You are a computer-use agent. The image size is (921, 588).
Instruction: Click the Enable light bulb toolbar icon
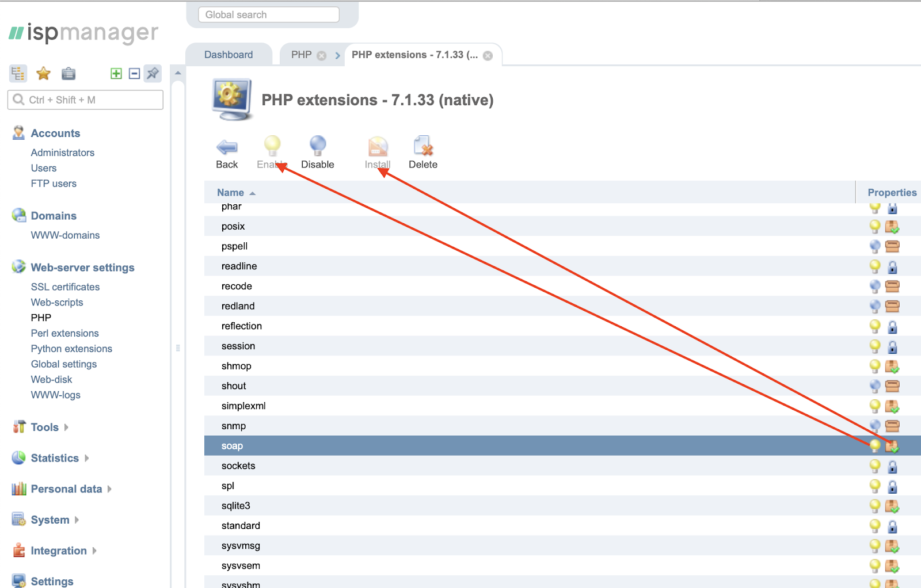tap(272, 146)
